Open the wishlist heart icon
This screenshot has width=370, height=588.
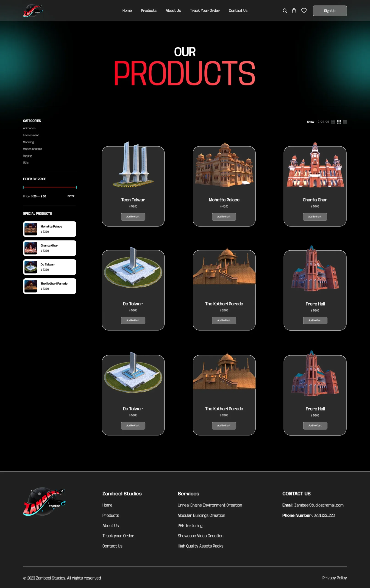tap(304, 11)
